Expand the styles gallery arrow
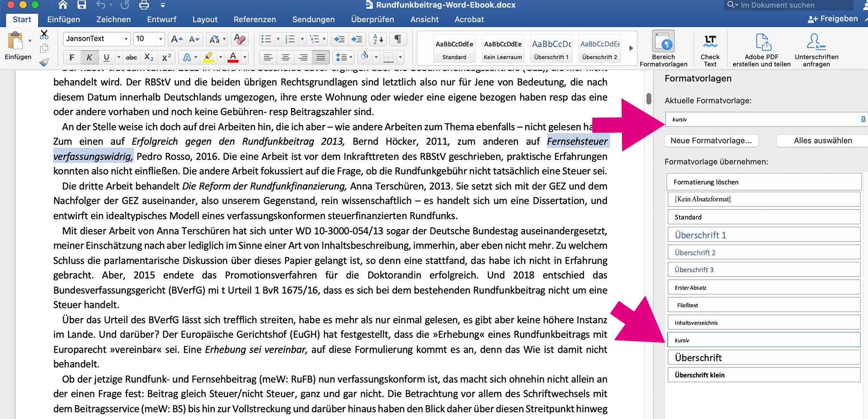 tap(631, 48)
